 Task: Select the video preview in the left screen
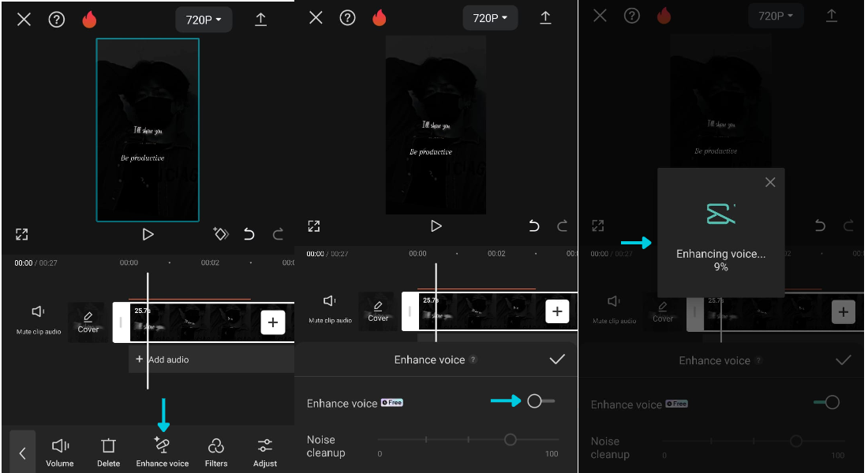click(x=148, y=130)
